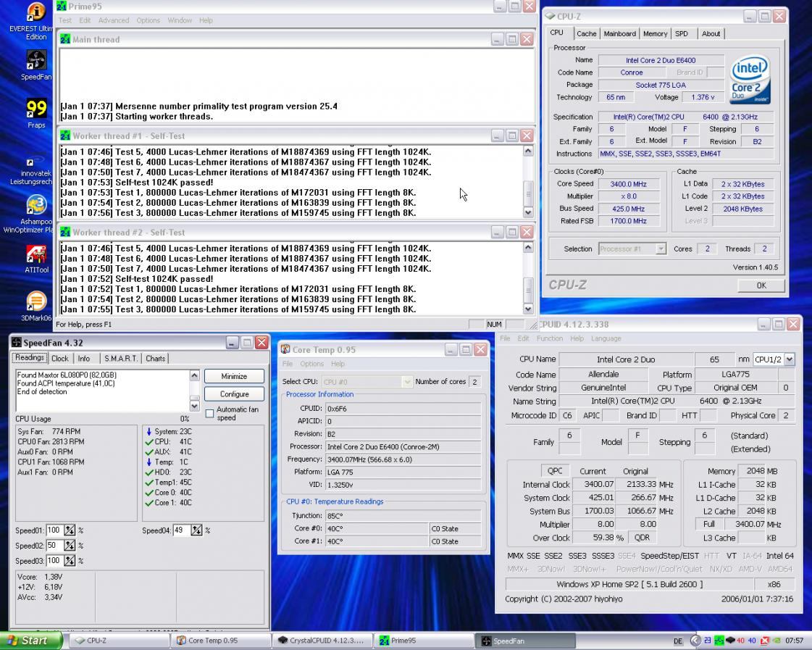Switch to the Mainboard tab in CPU-Z
The image size is (812, 650).
point(619,33)
